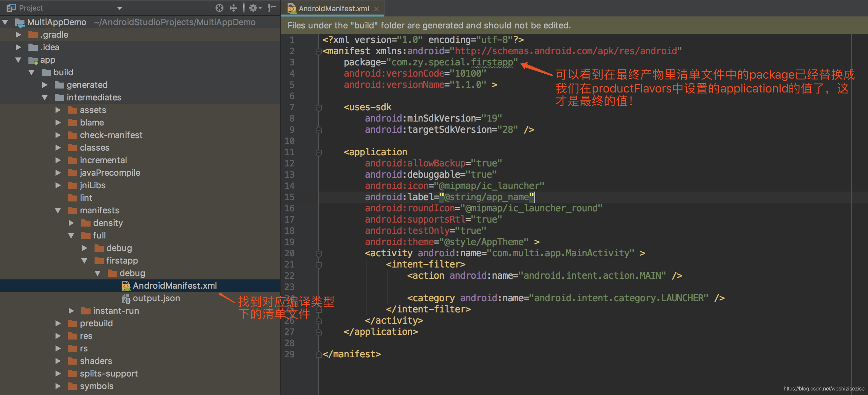The height and width of the screenshot is (395, 868).
Task: Expand the instant-run folder
Action: click(71, 311)
